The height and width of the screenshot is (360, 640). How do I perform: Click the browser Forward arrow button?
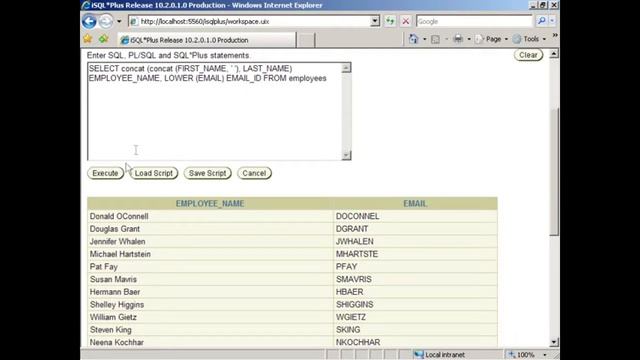106,21
